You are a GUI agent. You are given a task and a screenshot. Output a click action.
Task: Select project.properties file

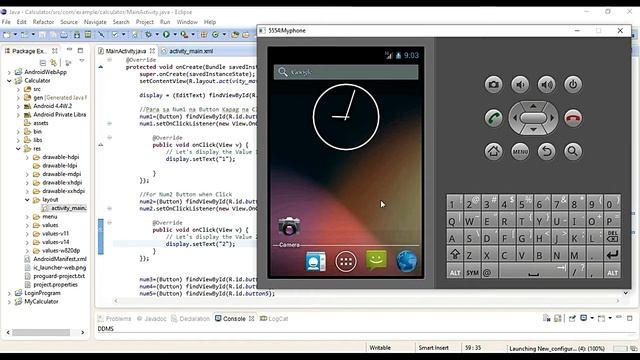point(51,285)
